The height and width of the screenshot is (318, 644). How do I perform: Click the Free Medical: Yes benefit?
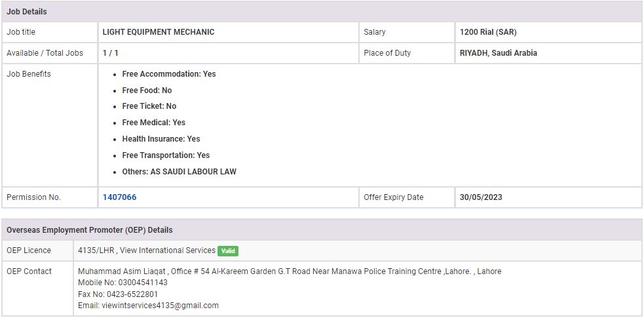pyautogui.click(x=153, y=123)
